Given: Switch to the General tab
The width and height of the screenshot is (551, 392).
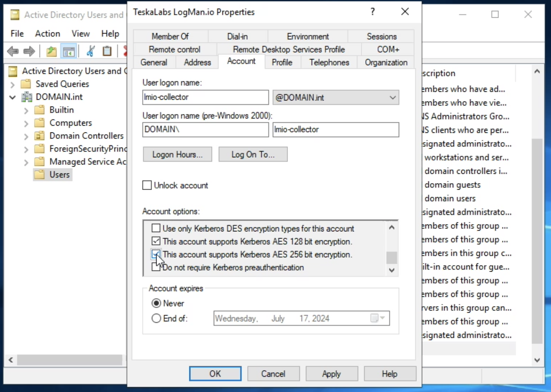Looking at the screenshot, I should click(154, 62).
